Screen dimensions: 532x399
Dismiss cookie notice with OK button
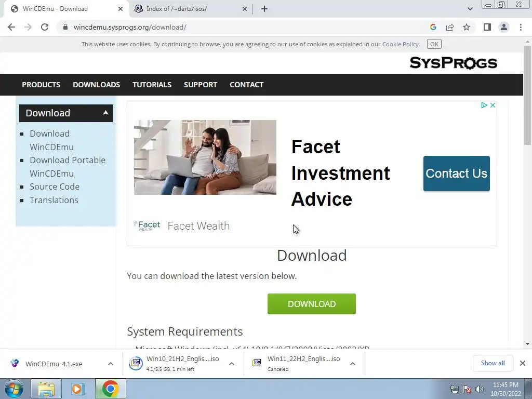click(x=434, y=44)
